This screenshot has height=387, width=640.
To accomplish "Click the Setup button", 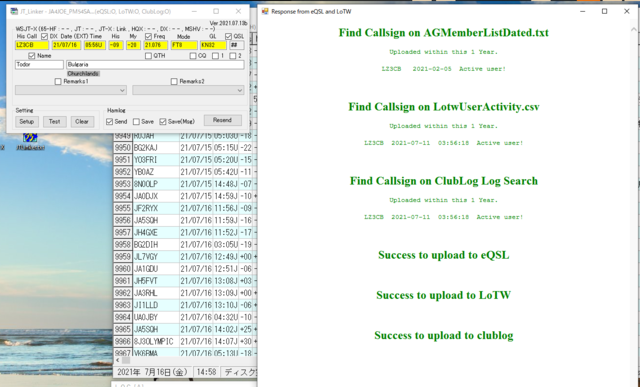I will coord(27,122).
